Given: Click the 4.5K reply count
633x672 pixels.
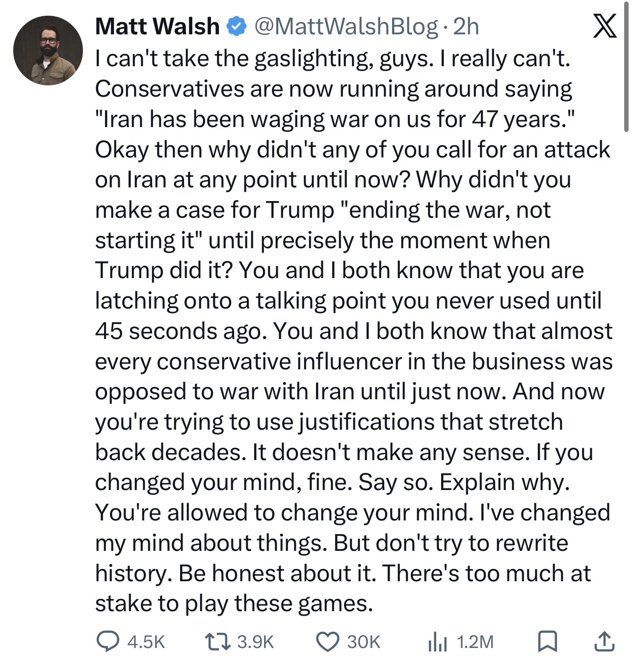Looking at the screenshot, I should pyautogui.click(x=146, y=642).
